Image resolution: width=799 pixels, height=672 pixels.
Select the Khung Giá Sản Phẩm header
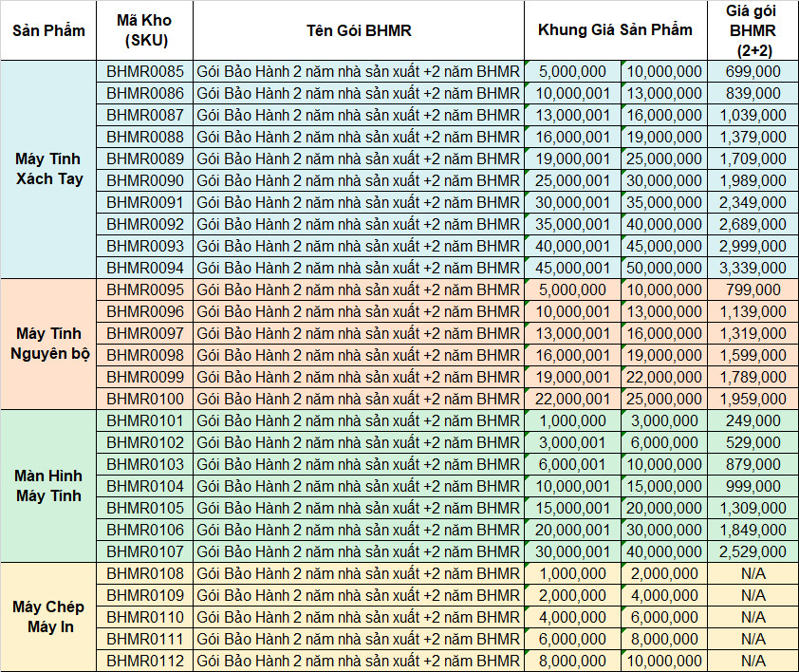[x=616, y=30]
